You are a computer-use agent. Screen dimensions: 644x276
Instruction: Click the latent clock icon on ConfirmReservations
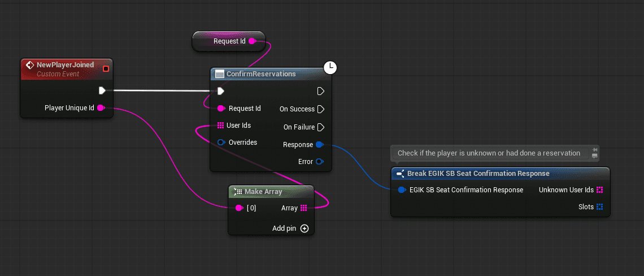[330, 67]
